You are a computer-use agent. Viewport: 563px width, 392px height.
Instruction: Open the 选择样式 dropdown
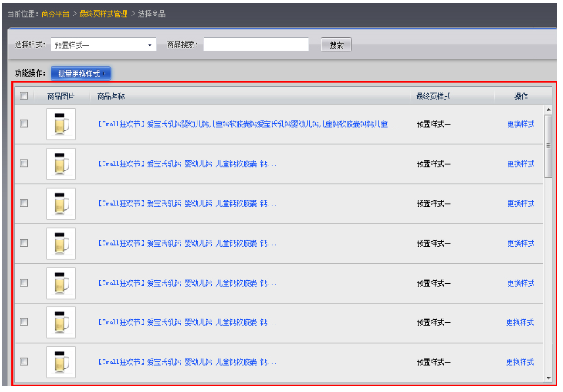point(103,45)
